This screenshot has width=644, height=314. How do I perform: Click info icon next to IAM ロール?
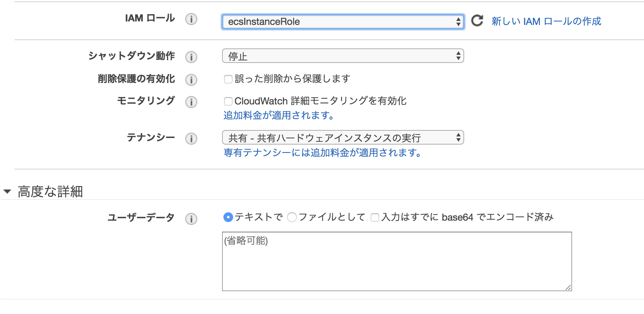tap(191, 19)
